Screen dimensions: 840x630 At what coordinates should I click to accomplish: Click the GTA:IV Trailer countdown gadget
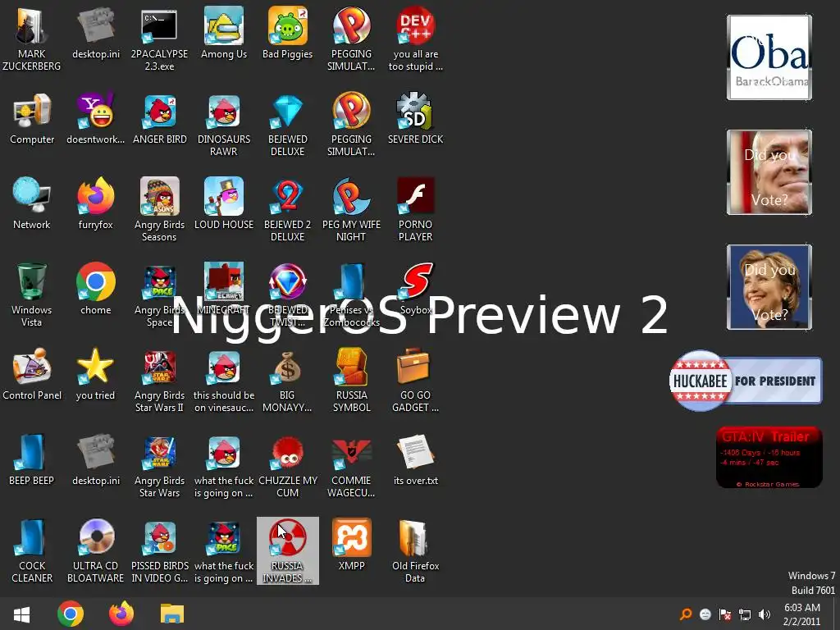(769, 457)
